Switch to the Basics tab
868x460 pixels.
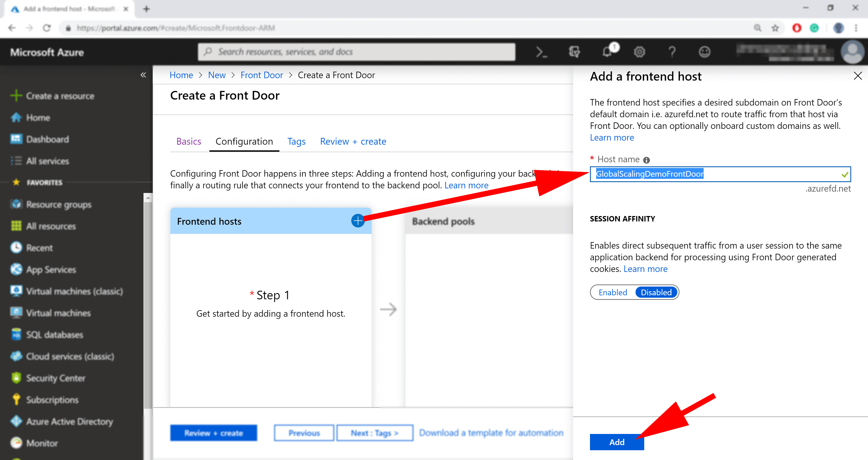(189, 141)
